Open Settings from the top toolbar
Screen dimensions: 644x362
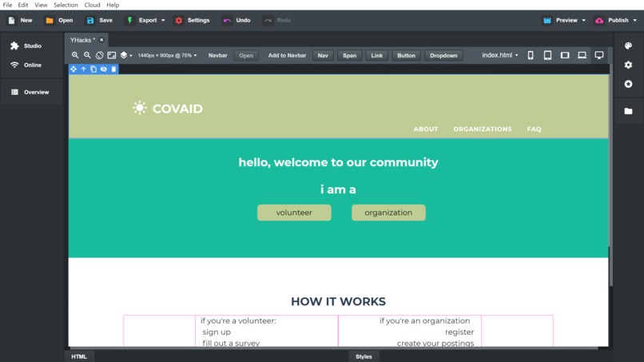[192, 20]
